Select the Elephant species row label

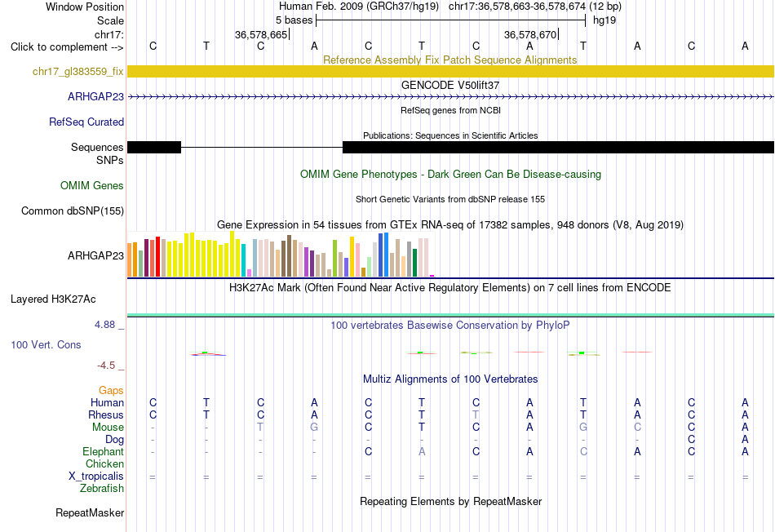click(103, 451)
